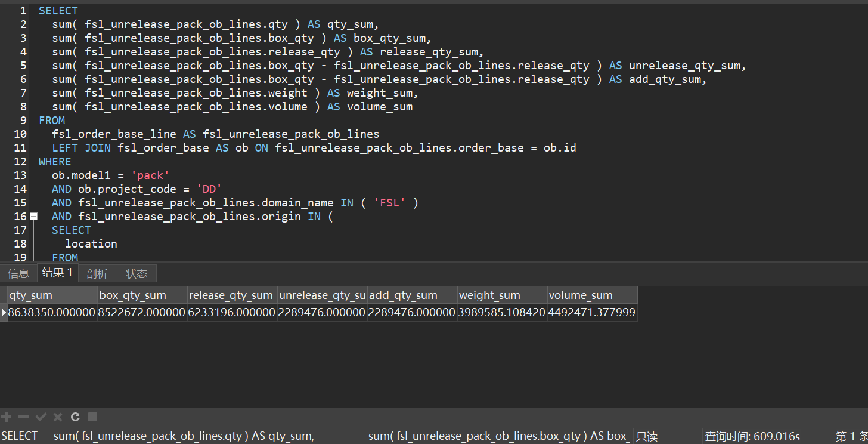Click the unrelease_qty_sum alias on line 5
Viewport: 868px width, 444px height.
click(x=684, y=66)
